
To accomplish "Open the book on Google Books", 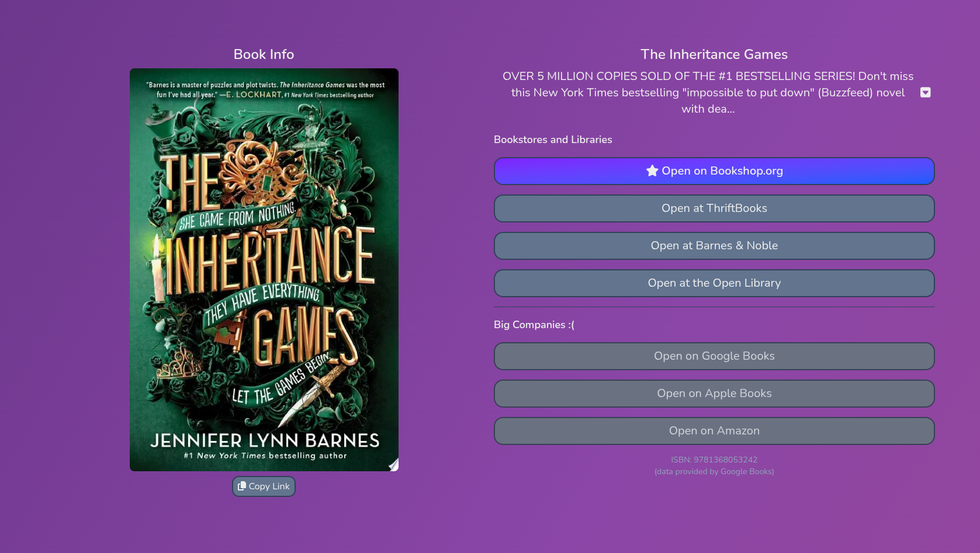I will click(x=714, y=356).
